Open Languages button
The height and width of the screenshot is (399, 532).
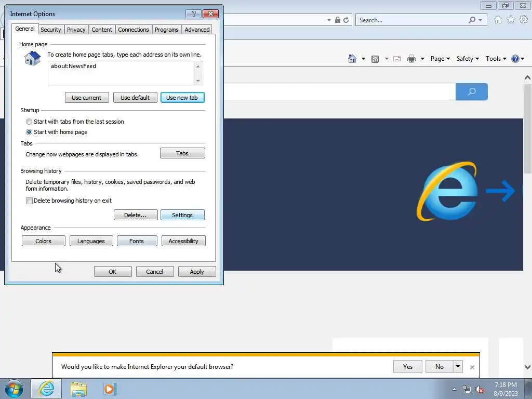(x=91, y=241)
